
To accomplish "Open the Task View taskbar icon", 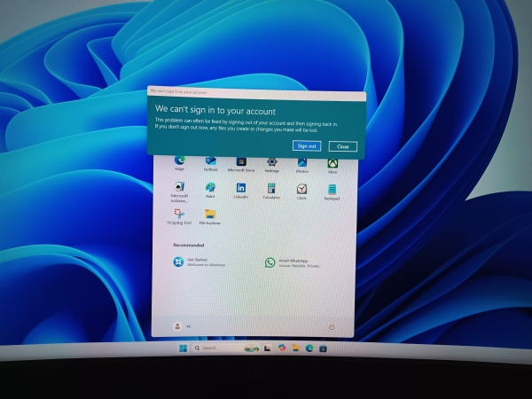I will pos(268,348).
